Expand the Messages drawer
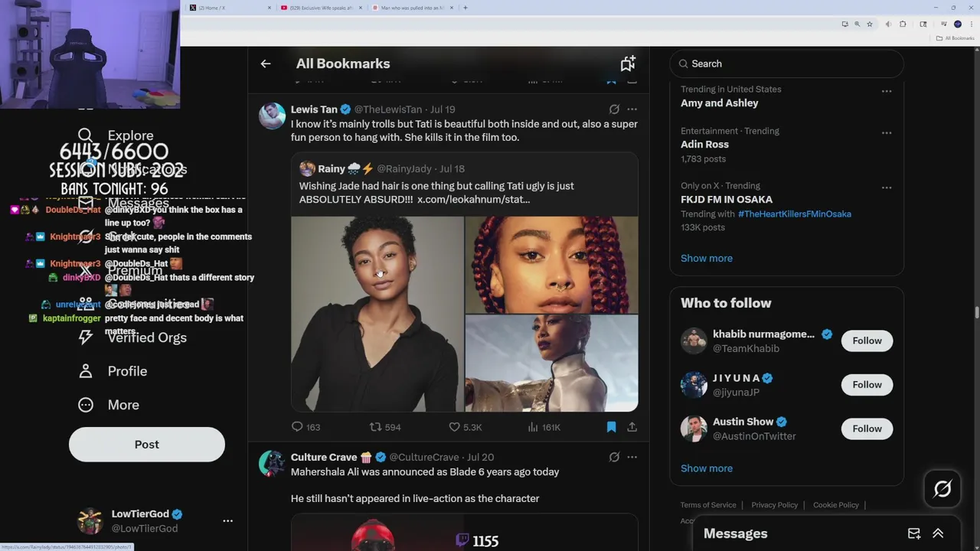This screenshot has height=551, width=980. pos(938,533)
